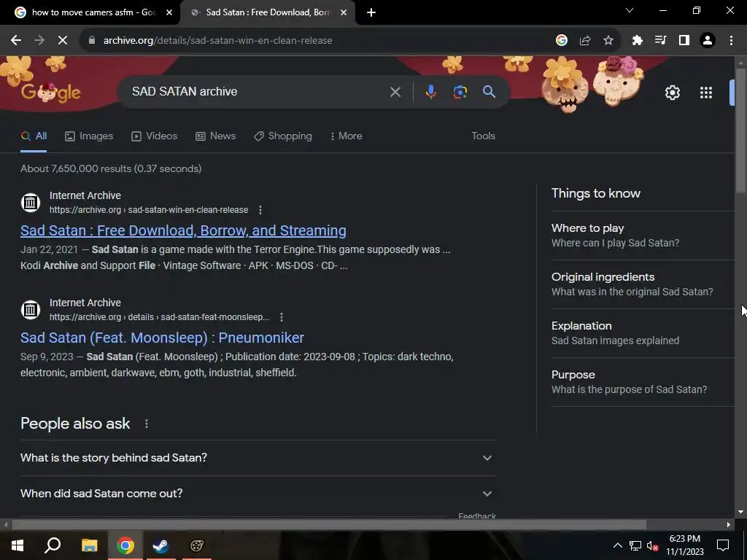Search by image using the Lens icon
Viewport: 747px width, 560px height.
[460, 92]
